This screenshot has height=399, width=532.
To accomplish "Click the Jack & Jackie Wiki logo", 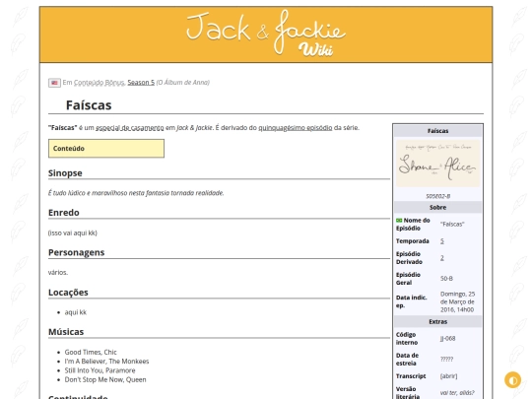I will 266,33.
